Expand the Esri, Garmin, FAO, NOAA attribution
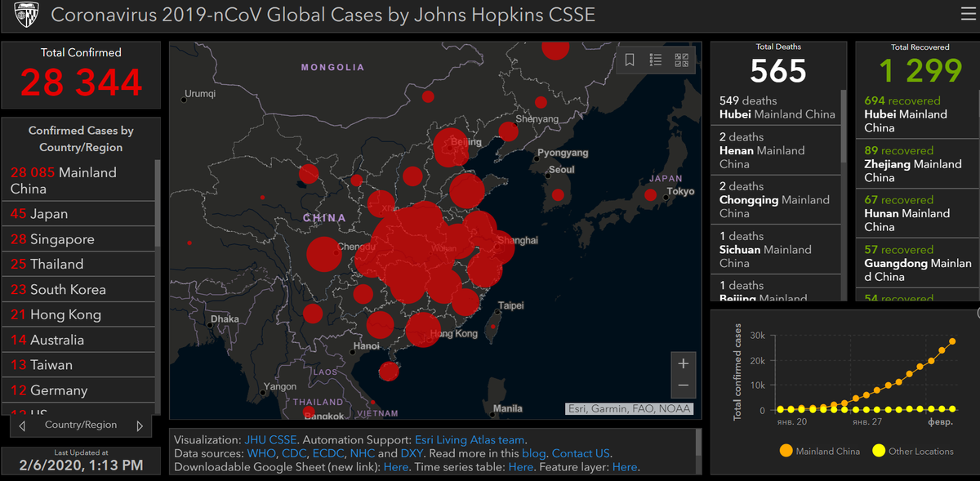The height and width of the screenshot is (481, 980). pyautogui.click(x=629, y=408)
